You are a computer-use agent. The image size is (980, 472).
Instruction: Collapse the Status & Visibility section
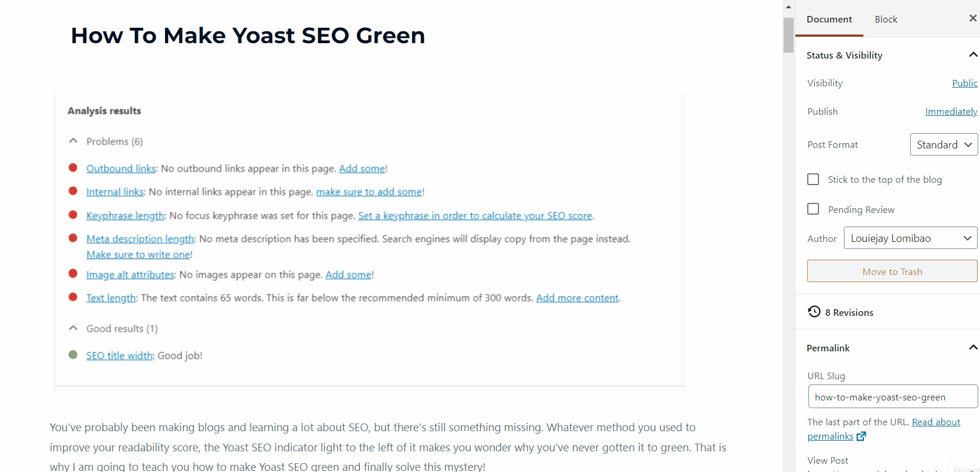(973, 54)
